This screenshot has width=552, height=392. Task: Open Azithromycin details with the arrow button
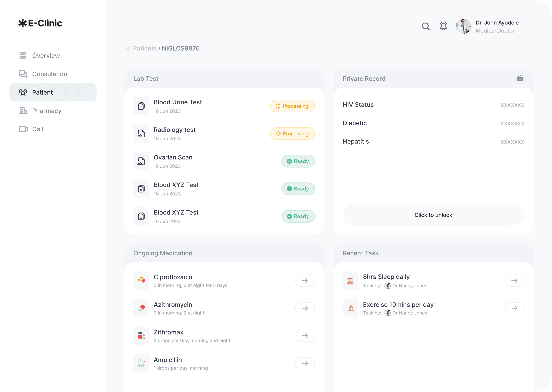pyautogui.click(x=305, y=308)
